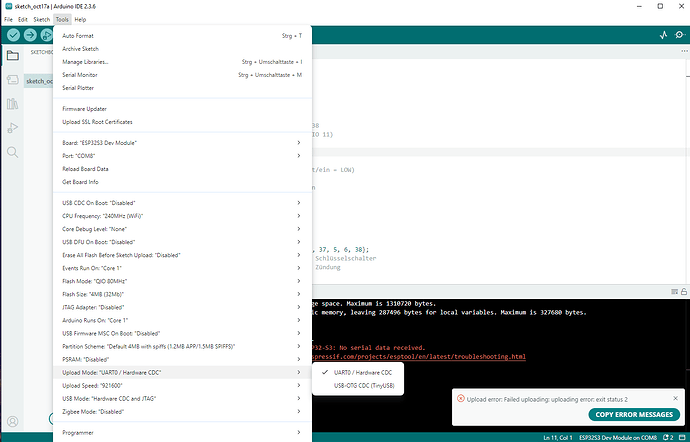Open the Debug panel in sidebar
This screenshot has width=690, height=442.
[13, 128]
